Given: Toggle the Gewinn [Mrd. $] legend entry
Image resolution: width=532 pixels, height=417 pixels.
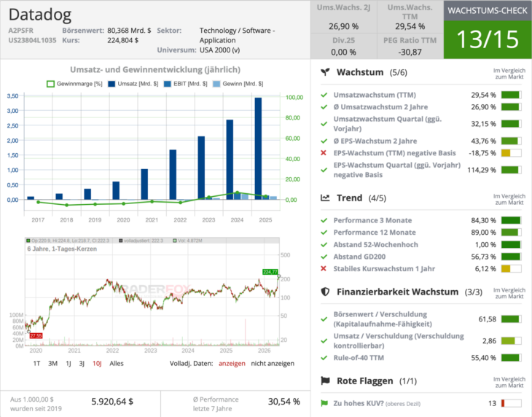Looking at the screenshot, I should click(x=238, y=84).
